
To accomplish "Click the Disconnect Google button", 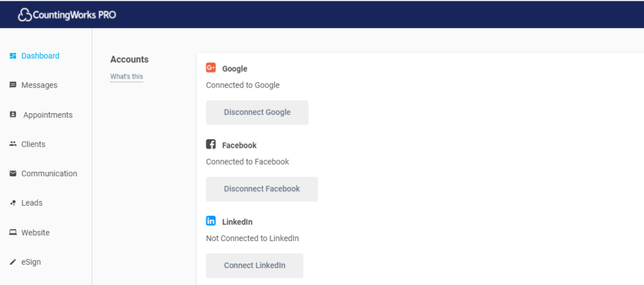I will tap(257, 113).
